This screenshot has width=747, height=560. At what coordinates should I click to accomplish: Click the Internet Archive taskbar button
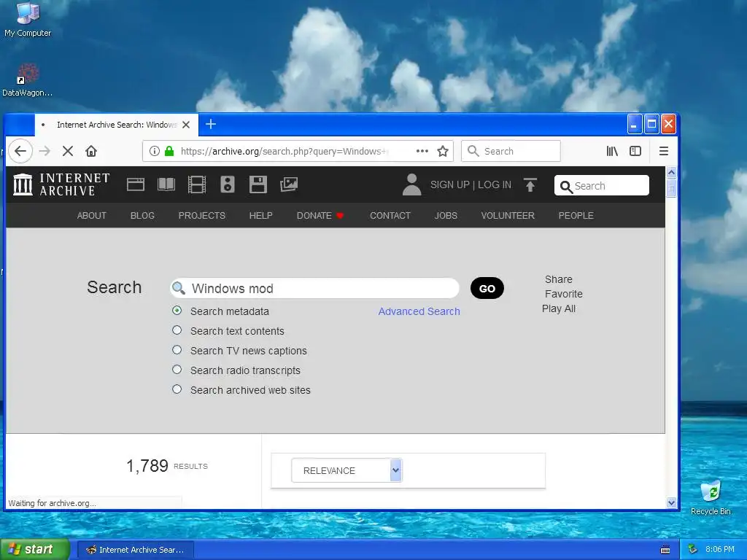coord(135,550)
